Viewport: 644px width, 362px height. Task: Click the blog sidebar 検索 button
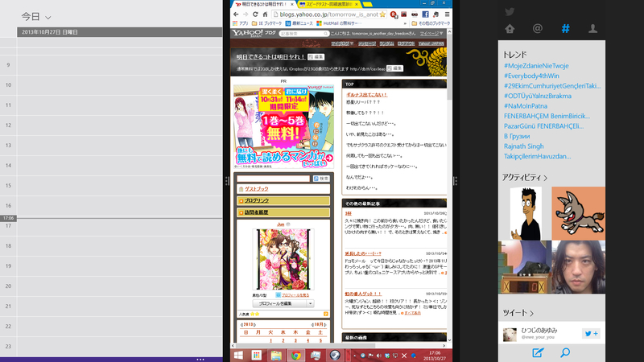click(321, 179)
